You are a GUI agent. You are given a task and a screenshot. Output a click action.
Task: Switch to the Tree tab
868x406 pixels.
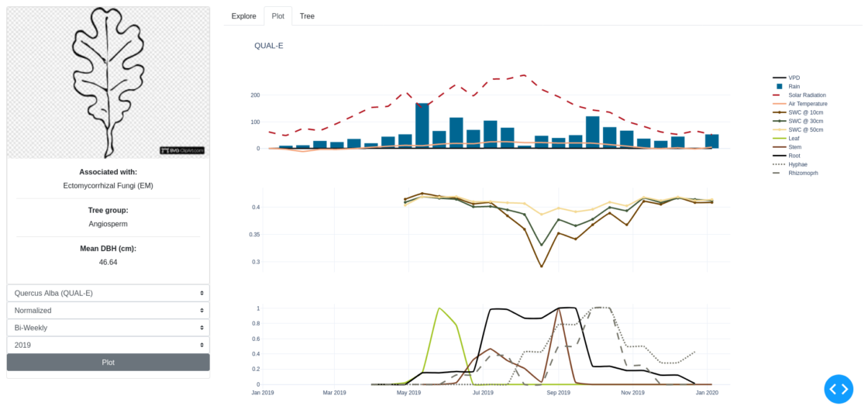pyautogui.click(x=307, y=16)
